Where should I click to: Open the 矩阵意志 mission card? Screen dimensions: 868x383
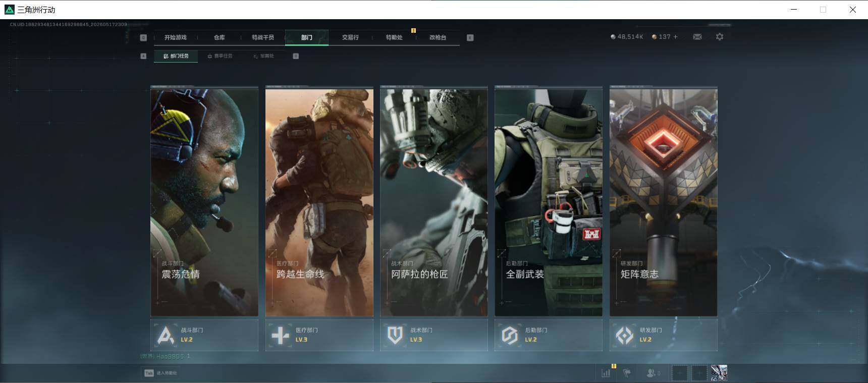tap(664, 202)
